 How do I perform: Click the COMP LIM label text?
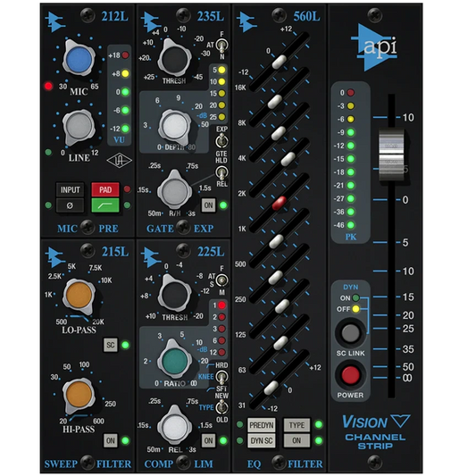179,463
